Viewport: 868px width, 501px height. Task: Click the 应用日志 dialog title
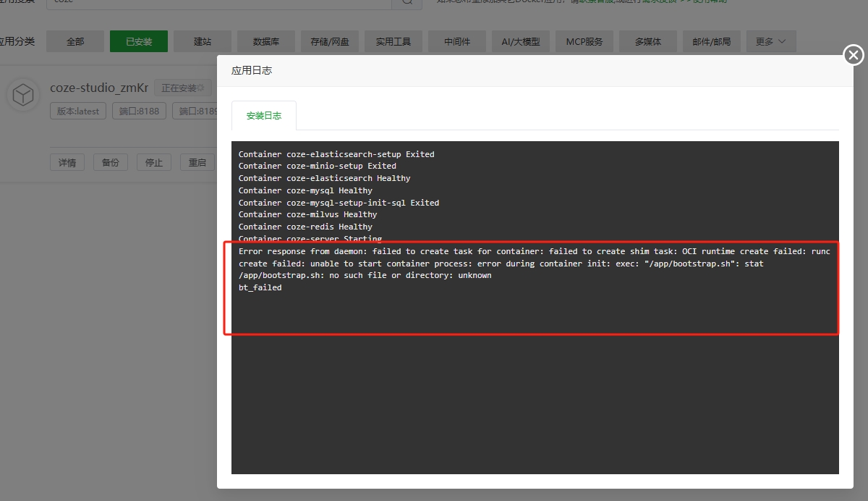(x=252, y=71)
